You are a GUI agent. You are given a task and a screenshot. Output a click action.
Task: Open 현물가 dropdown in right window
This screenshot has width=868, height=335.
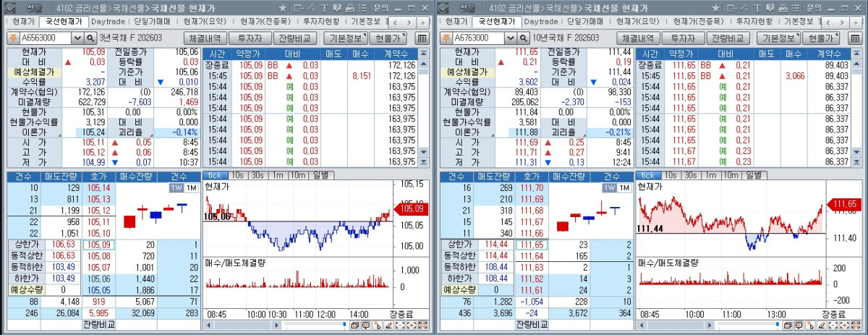822,38
